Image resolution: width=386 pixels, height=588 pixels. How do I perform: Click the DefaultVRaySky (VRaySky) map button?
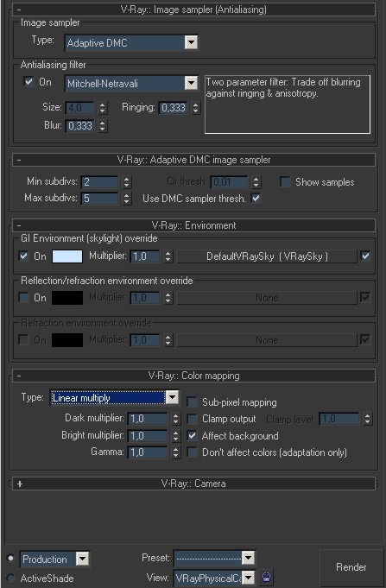[x=267, y=256]
